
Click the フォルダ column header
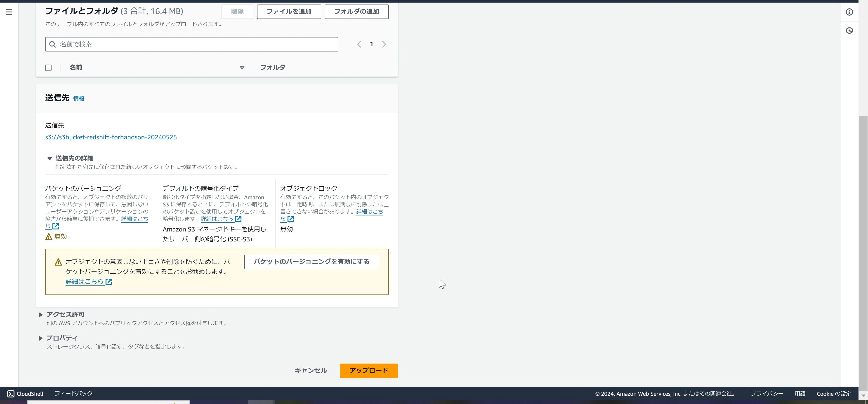[273, 67]
